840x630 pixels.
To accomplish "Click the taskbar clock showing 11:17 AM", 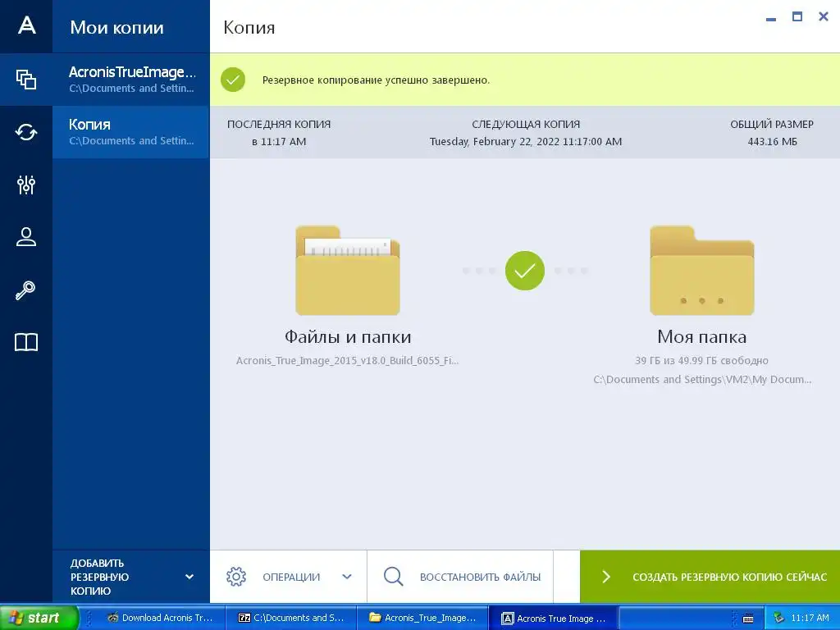I will point(810,619).
